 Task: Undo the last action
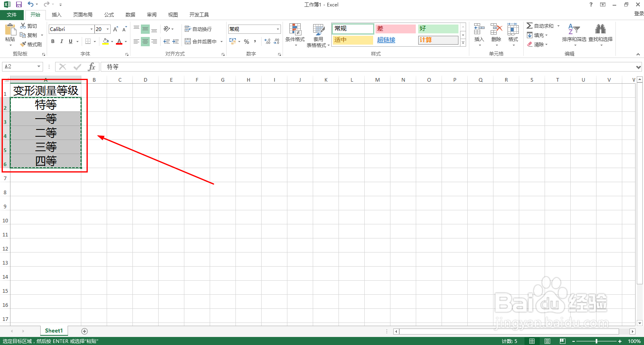tap(31, 4)
